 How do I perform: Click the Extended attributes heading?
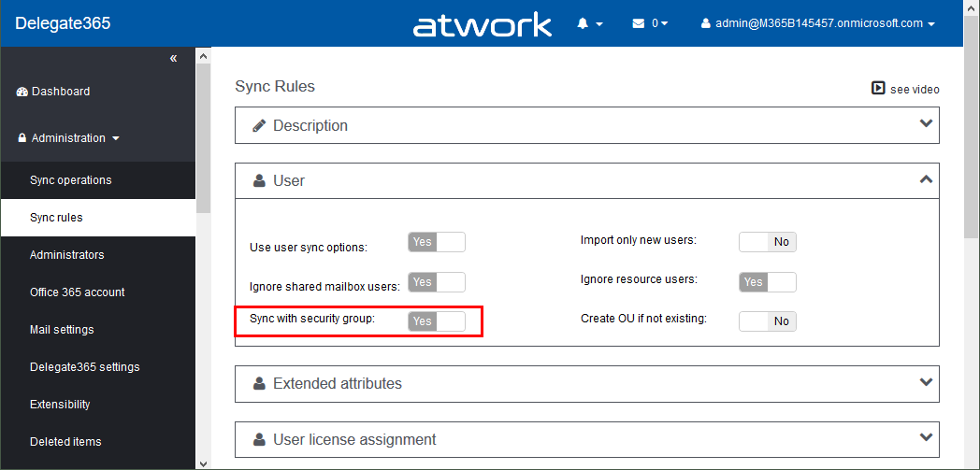click(338, 383)
